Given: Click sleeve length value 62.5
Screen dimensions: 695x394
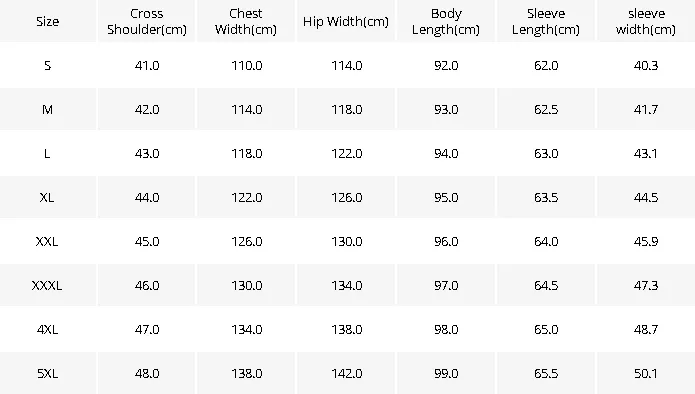Looking at the screenshot, I should click(x=546, y=109).
